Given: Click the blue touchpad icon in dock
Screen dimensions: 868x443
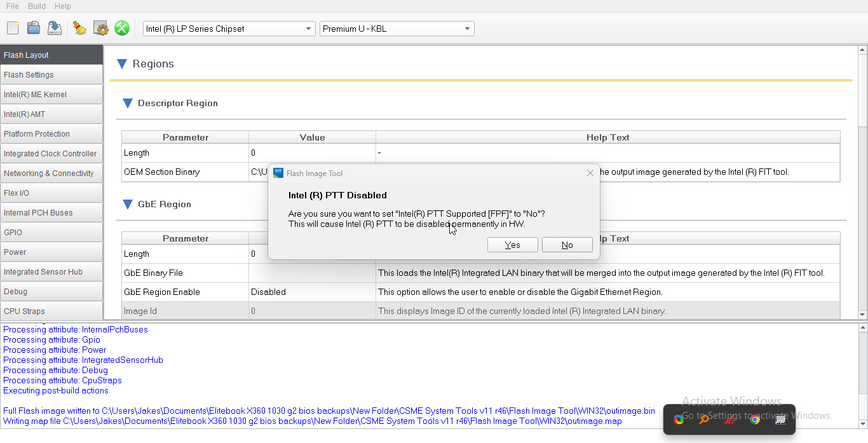Looking at the screenshot, I should point(780,419).
